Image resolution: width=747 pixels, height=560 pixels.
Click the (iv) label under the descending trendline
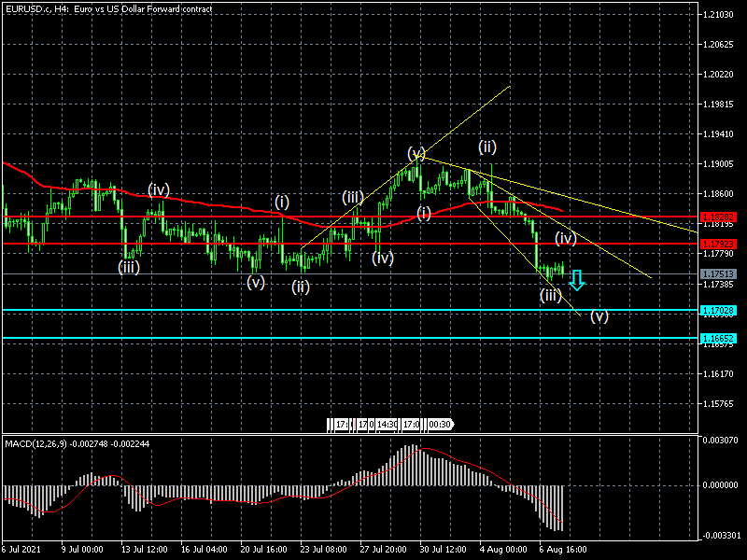point(566,238)
